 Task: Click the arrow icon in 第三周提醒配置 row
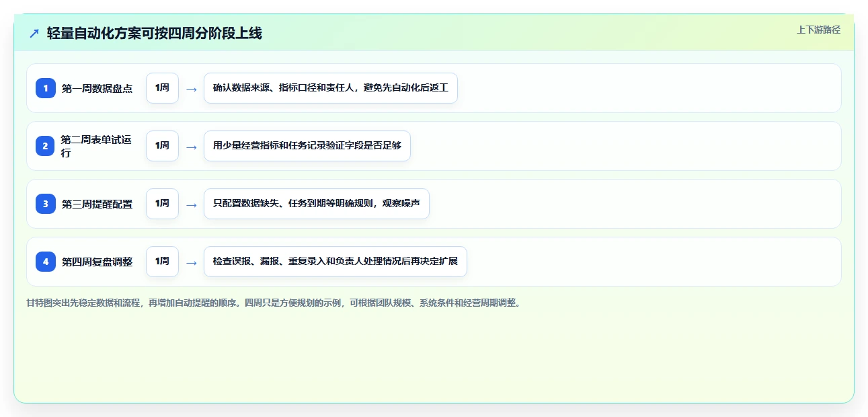(x=192, y=204)
